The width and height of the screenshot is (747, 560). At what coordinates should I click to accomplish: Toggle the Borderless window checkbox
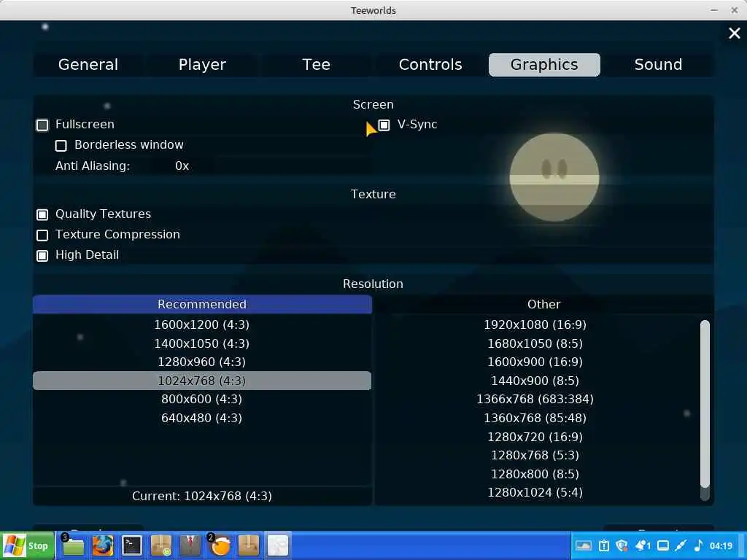click(61, 146)
